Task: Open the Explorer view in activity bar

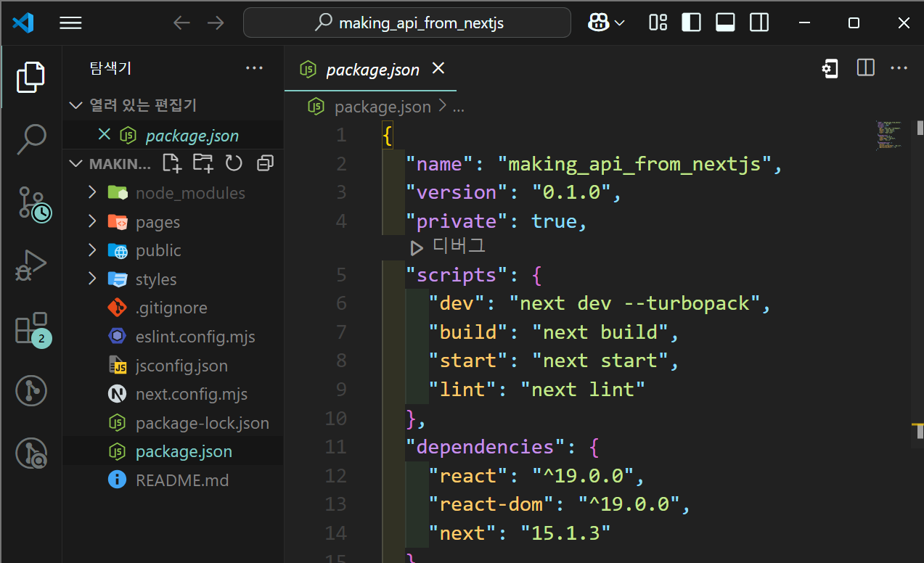Action: tap(30, 77)
